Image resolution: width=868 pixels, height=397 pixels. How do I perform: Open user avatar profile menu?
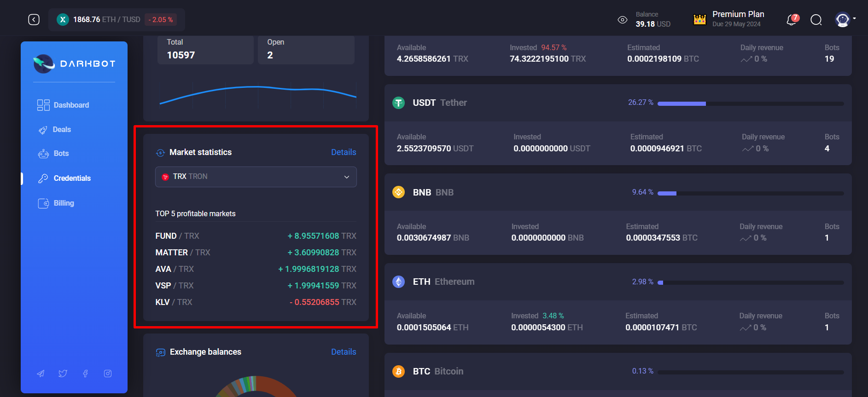coord(845,19)
